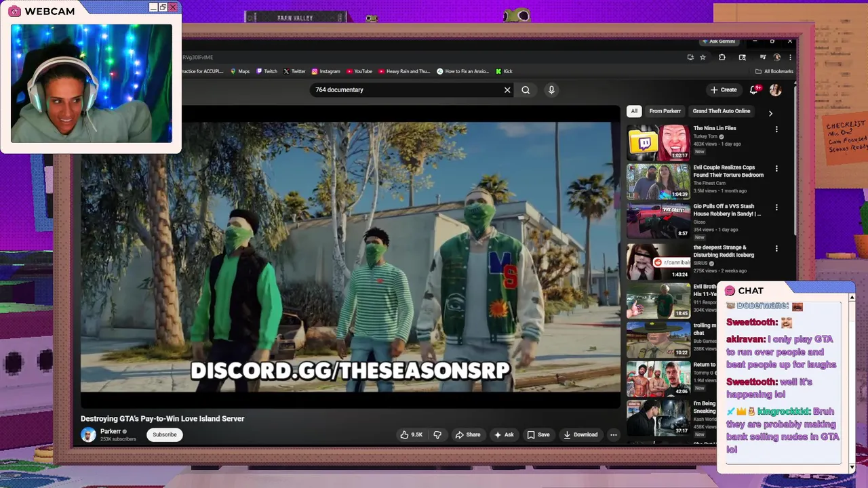Viewport: 868px width, 488px height.
Task: Click video title Destroying GTA's Pay-to-Win
Action: click(163, 419)
